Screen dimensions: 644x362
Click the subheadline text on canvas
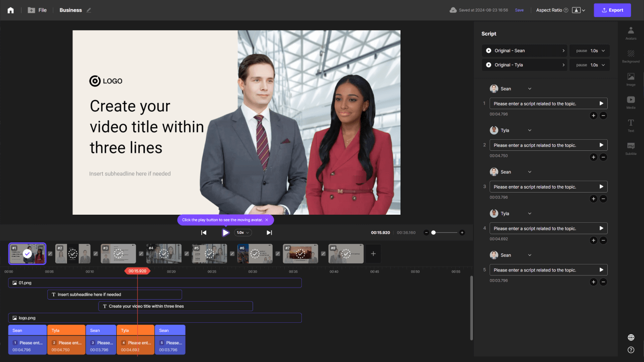(x=130, y=173)
